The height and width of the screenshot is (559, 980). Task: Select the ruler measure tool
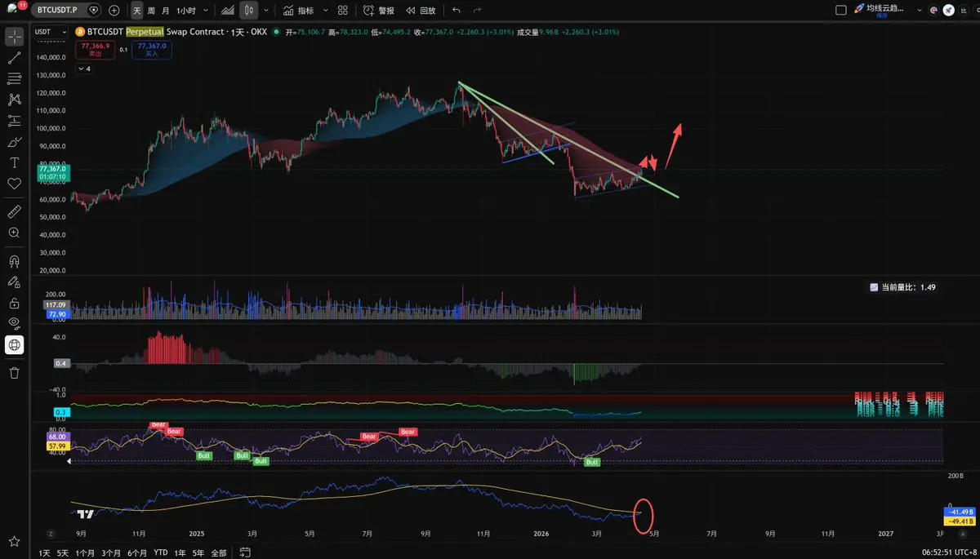tap(14, 212)
